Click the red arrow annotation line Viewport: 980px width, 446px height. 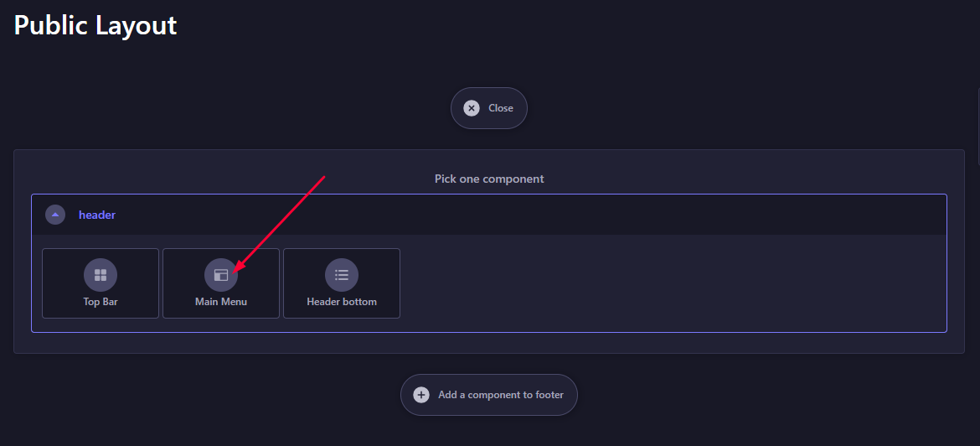pos(281,224)
